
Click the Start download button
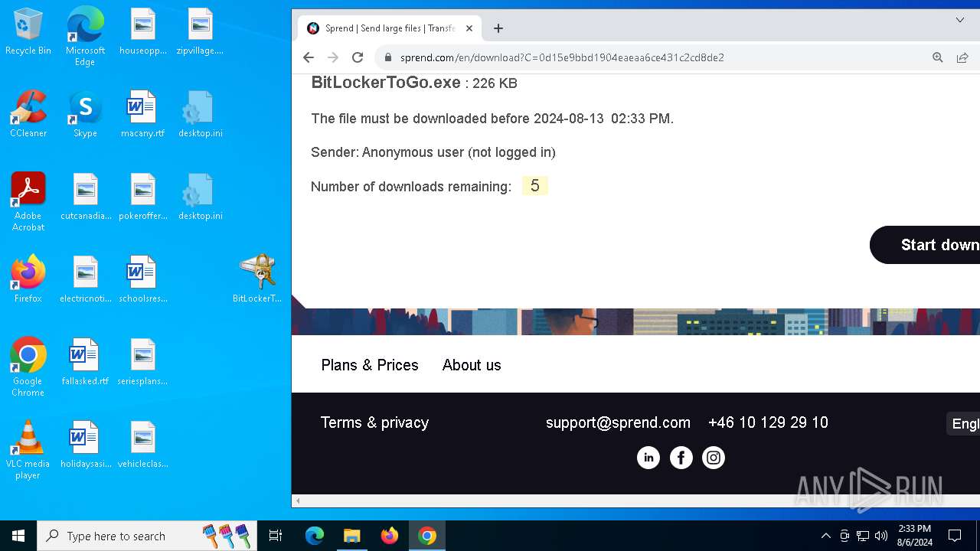click(x=925, y=245)
